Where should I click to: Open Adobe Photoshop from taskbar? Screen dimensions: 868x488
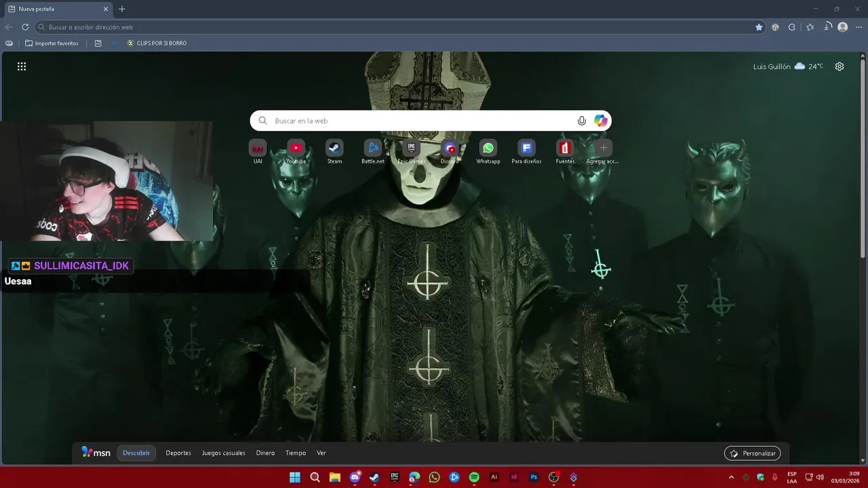(534, 477)
